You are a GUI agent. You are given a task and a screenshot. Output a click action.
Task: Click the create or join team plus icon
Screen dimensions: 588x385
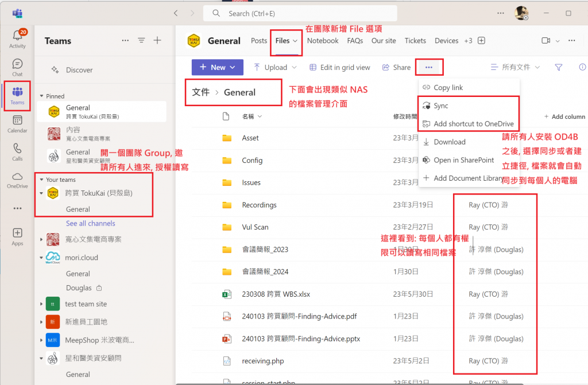(x=157, y=41)
